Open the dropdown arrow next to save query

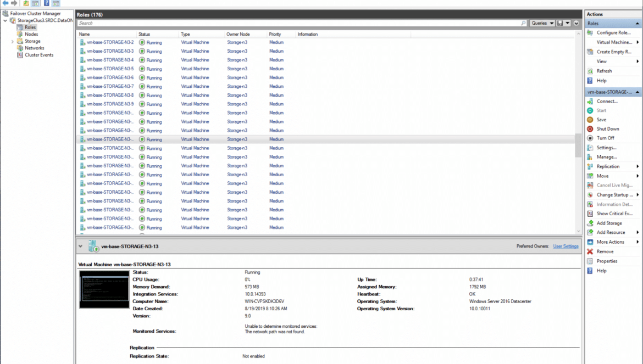point(568,24)
